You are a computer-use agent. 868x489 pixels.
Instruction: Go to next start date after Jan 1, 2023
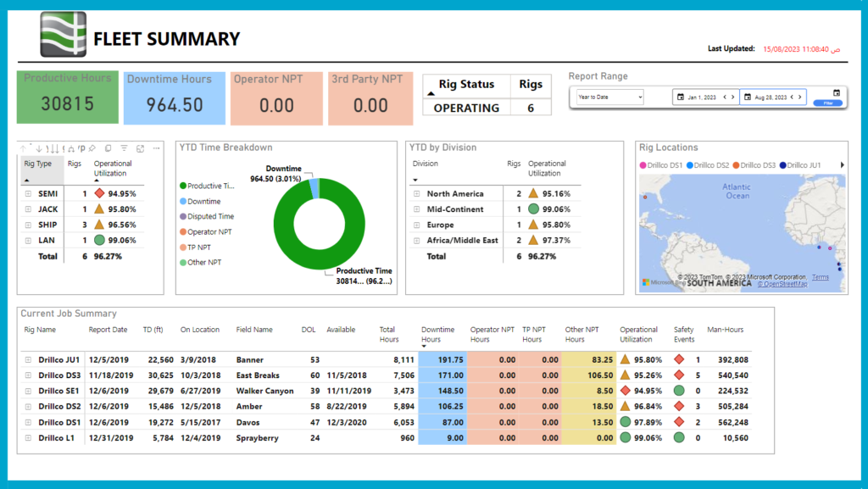[733, 97]
